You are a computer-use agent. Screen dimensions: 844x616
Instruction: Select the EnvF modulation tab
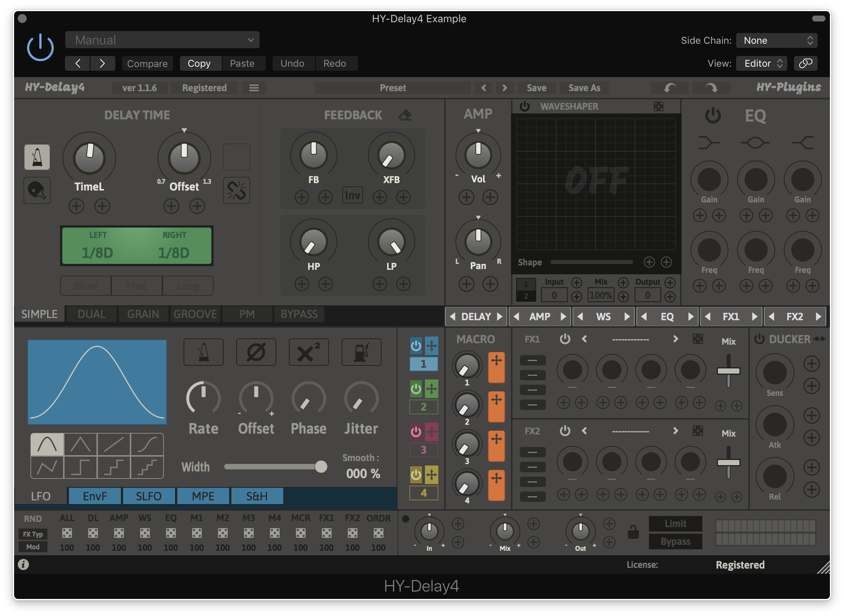95,496
